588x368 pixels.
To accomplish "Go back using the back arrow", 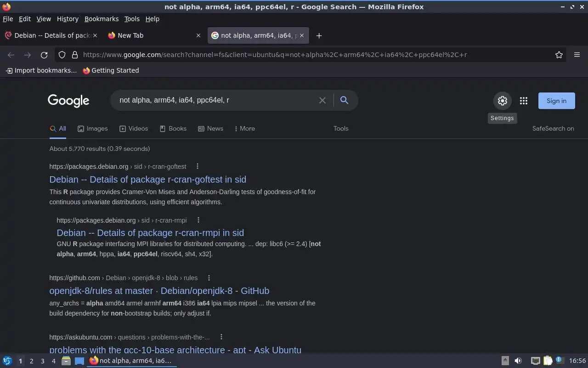I will pyautogui.click(x=11, y=55).
